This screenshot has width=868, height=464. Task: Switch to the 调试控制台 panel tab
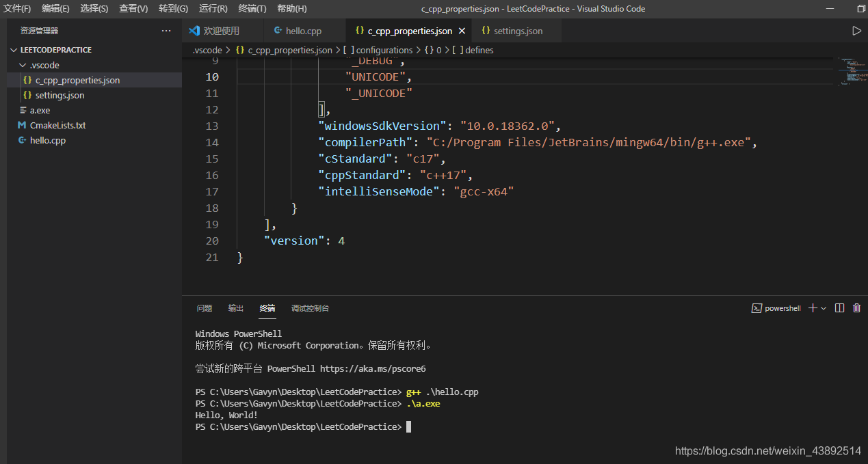310,308
